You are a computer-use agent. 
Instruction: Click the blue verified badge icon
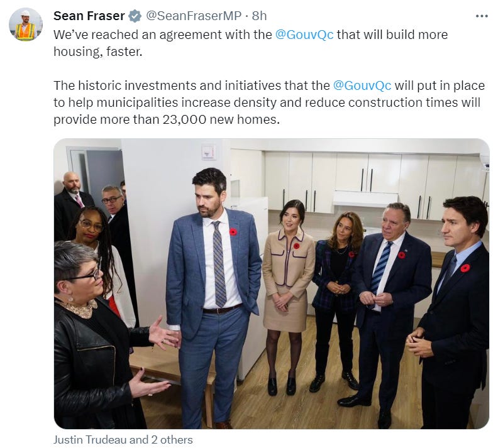135,16
